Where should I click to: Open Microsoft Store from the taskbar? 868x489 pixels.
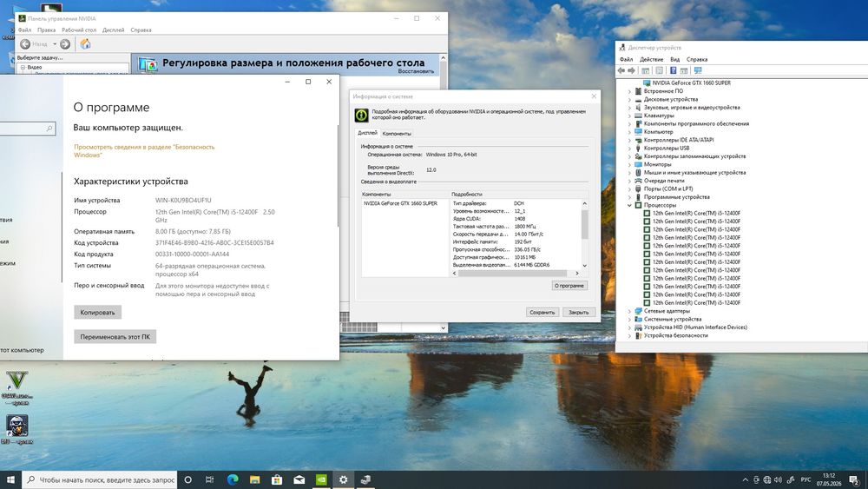pyautogui.click(x=277, y=479)
